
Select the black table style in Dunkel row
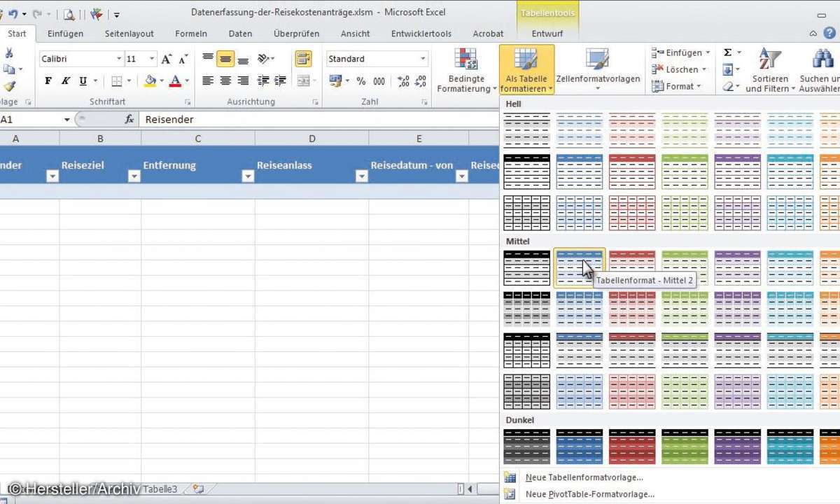(x=527, y=447)
